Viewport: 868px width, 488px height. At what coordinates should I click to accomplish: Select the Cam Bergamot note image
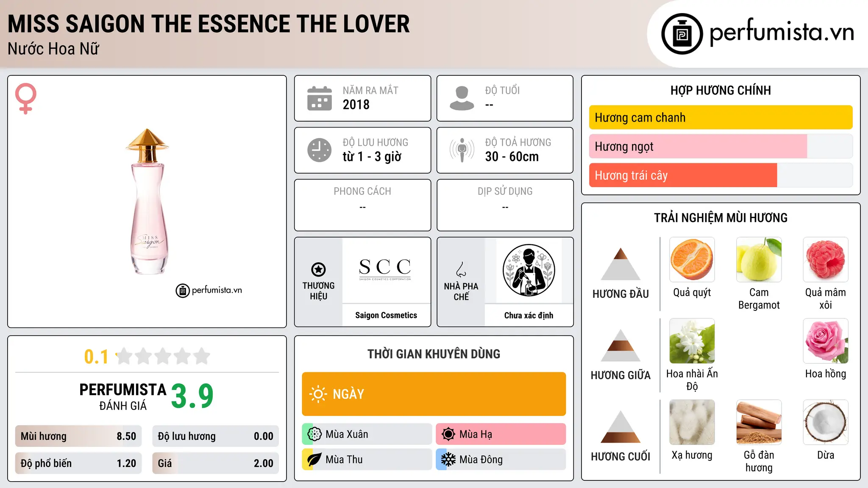pyautogui.click(x=759, y=260)
